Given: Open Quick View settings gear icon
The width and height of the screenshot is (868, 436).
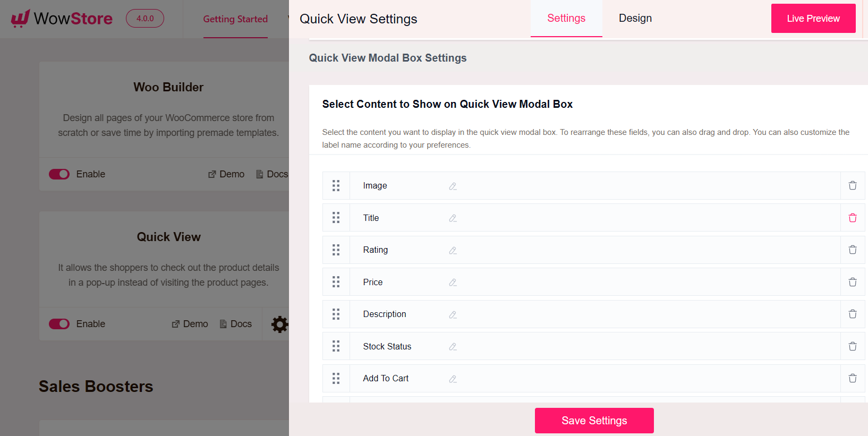Looking at the screenshot, I should point(280,324).
